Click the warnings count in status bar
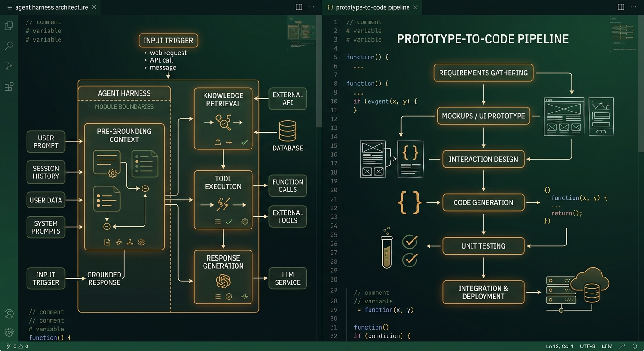644x351 pixels. point(24,346)
